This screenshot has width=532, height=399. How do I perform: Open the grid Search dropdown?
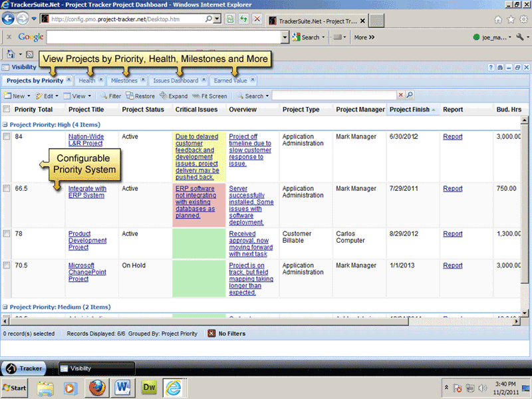[x=253, y=96]
